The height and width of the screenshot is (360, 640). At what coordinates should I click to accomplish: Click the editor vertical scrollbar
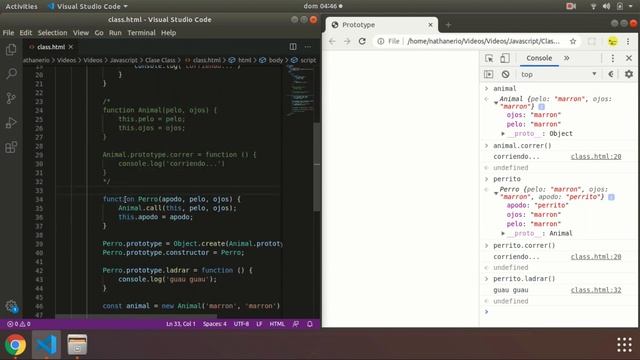[x=317, y=167]
